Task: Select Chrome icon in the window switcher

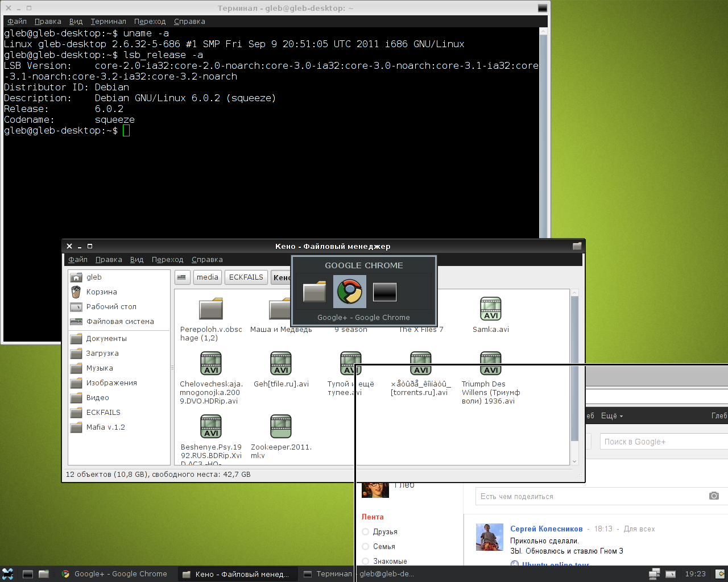Action: tap(349, 292)
